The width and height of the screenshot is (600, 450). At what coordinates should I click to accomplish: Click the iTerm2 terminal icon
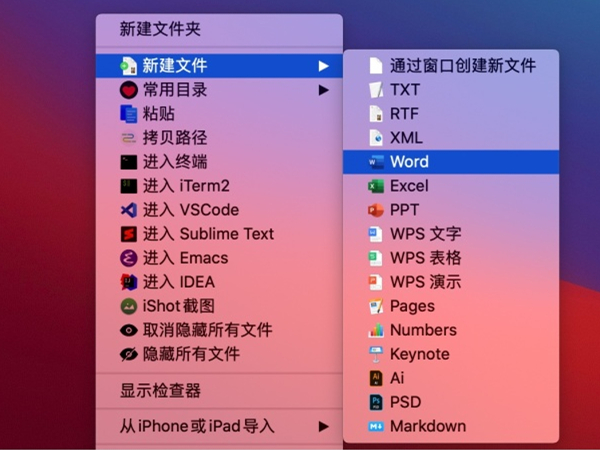[128, 186]
